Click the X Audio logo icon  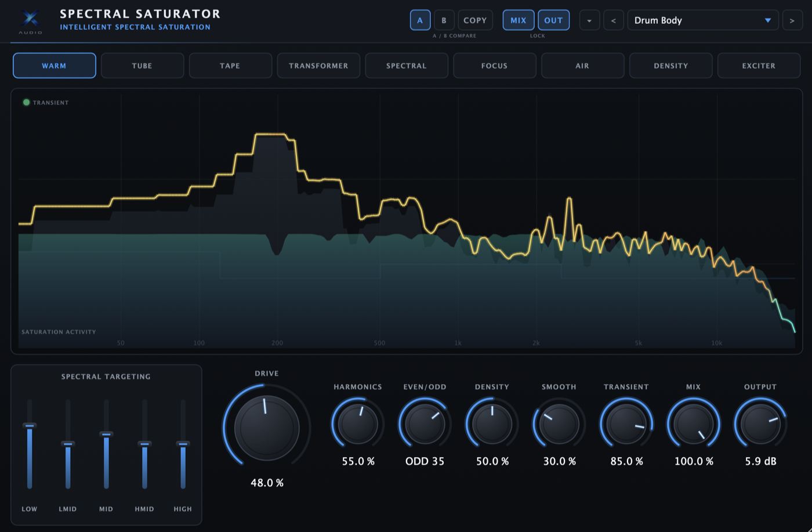coord(30,19)
